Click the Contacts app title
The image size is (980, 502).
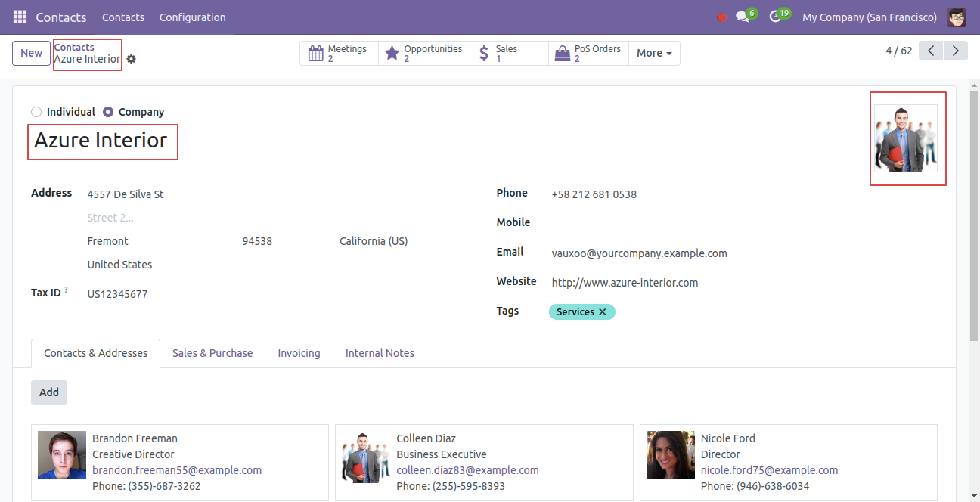coord(61,17)
